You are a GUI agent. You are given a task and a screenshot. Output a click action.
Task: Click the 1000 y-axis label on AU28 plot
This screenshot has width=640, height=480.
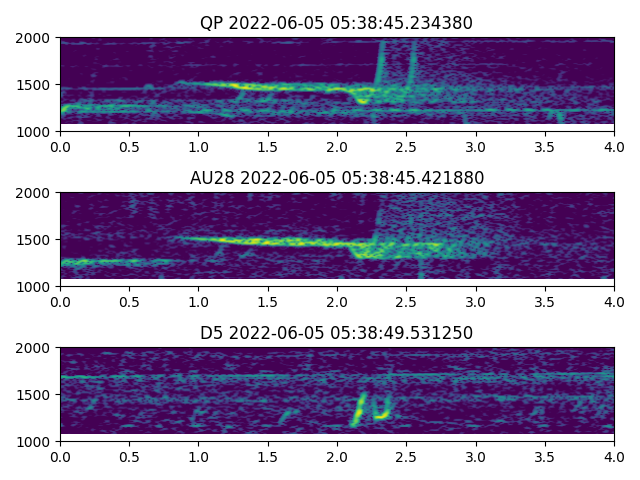click(36, 287)
